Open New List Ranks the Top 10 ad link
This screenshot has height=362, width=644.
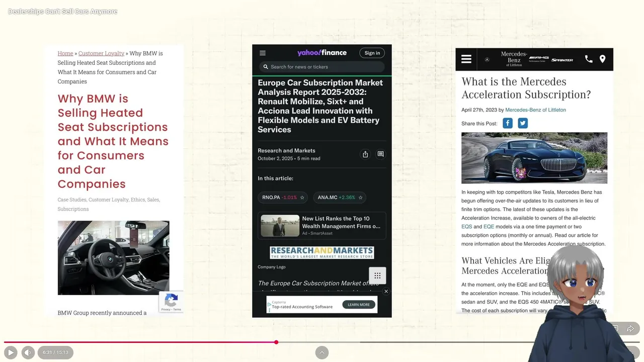(x=341, y=222)
